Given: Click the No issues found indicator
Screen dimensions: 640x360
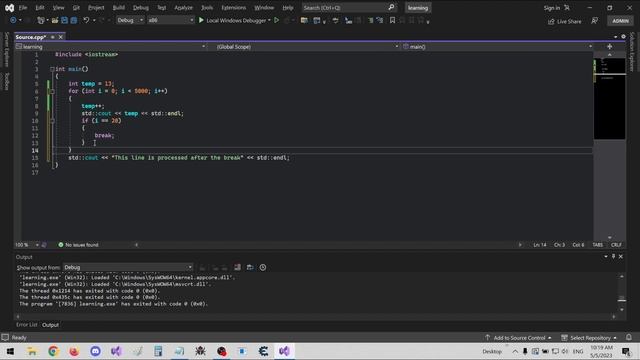Looking at the screenshot, I should pos(78,245).
